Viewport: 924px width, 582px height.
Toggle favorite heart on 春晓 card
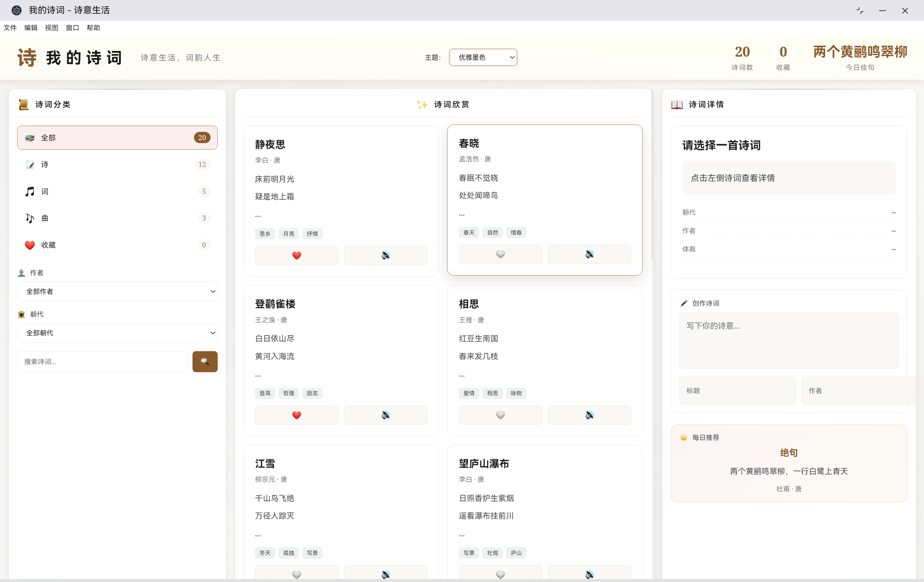coord(500,254)
